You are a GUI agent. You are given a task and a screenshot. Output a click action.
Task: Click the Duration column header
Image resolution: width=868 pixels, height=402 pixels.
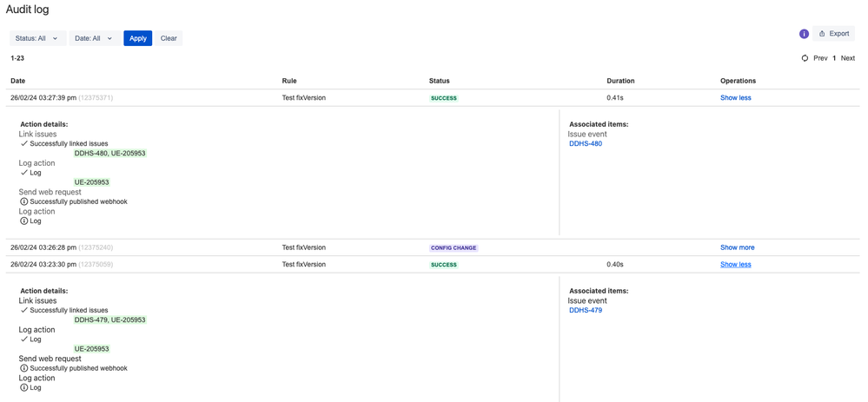click(620, 81)
